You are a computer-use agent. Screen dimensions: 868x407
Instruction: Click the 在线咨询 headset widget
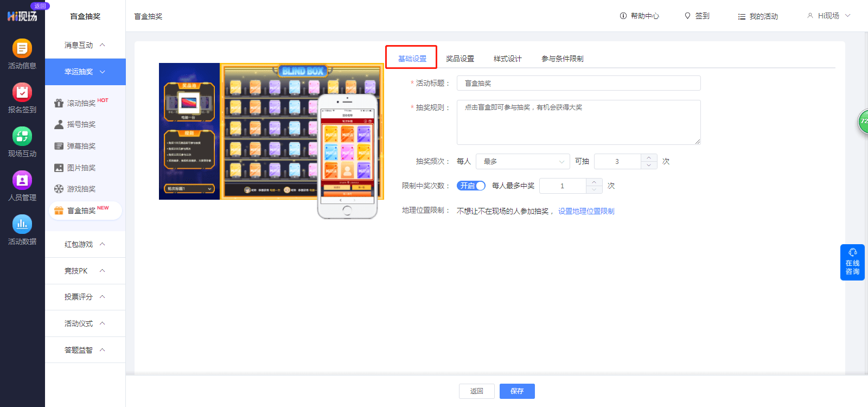pos(852,262)
